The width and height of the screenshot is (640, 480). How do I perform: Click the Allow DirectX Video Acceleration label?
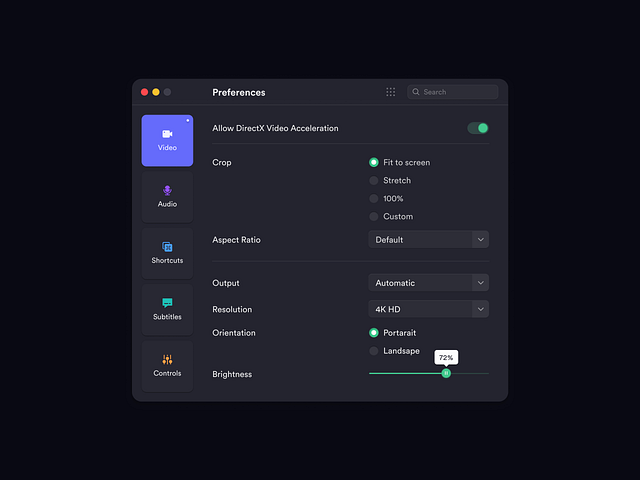coord(276,128)
